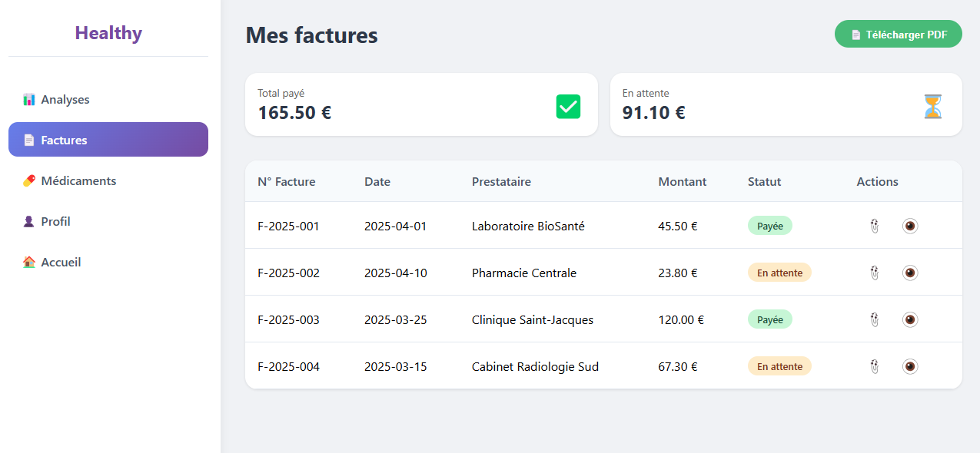View Cabinet Radiologie Sud invoice via eye icon

[x=910, y=366]
